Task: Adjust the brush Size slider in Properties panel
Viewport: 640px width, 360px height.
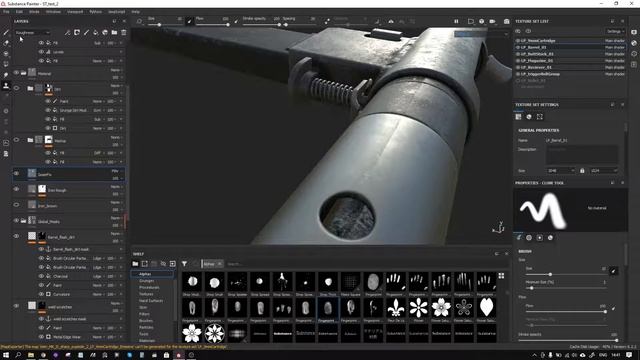Action: pos(566,274)
